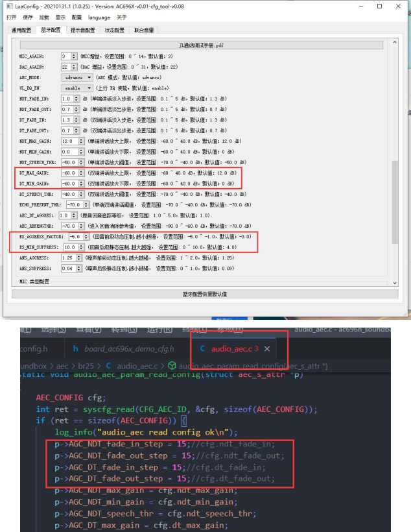Click the AGC_DT_max_gain code line
This screenshot has height=532, width=411.
141,526
